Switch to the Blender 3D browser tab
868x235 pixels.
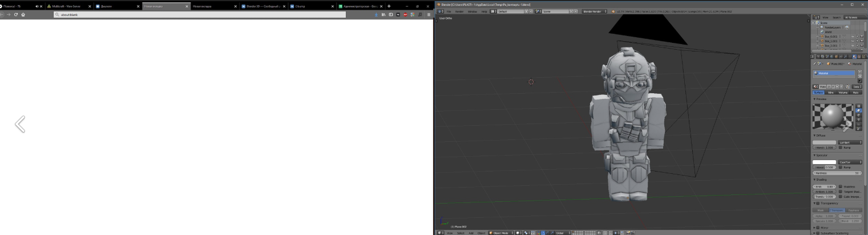click(x=263, y=6)
